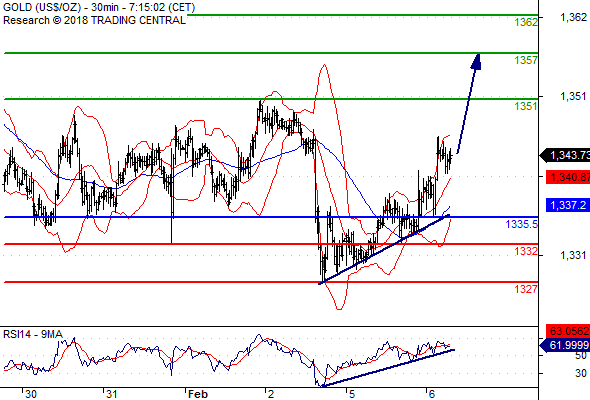
Task: Click the RSI axis value 50
Action: (x=581, y=356)
